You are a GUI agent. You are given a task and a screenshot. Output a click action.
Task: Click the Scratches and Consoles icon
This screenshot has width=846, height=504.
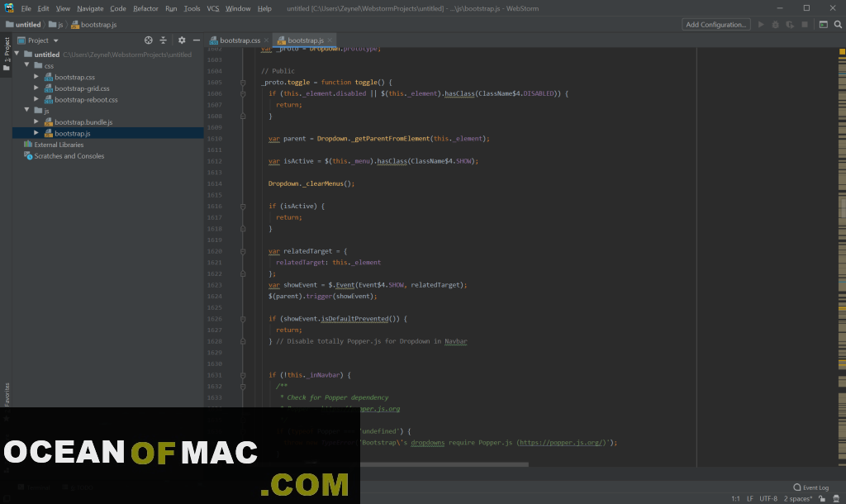pyautogui.click(x=28, y=156)
